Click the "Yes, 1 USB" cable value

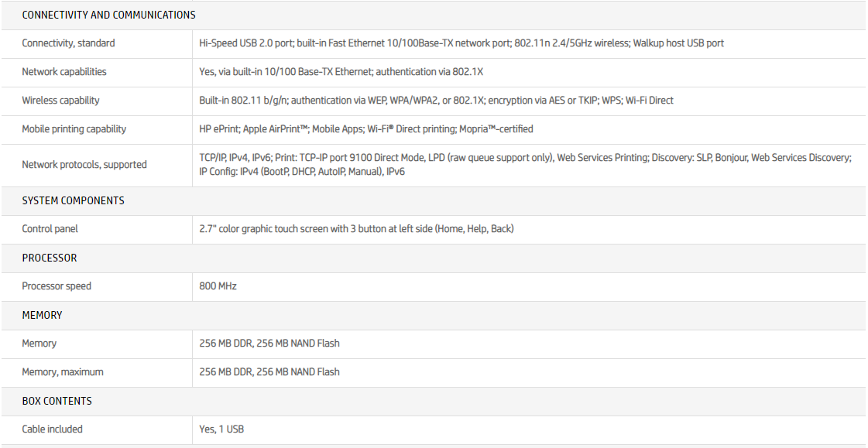pos(221,429)
